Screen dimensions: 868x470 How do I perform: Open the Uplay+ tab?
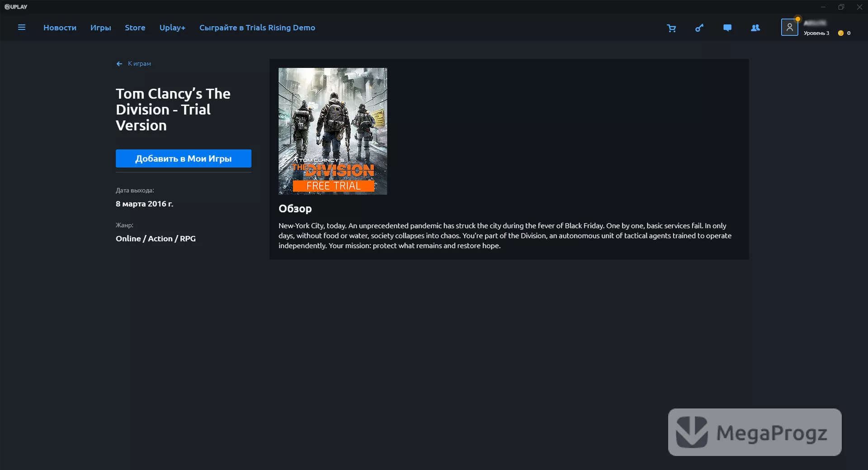172,28
